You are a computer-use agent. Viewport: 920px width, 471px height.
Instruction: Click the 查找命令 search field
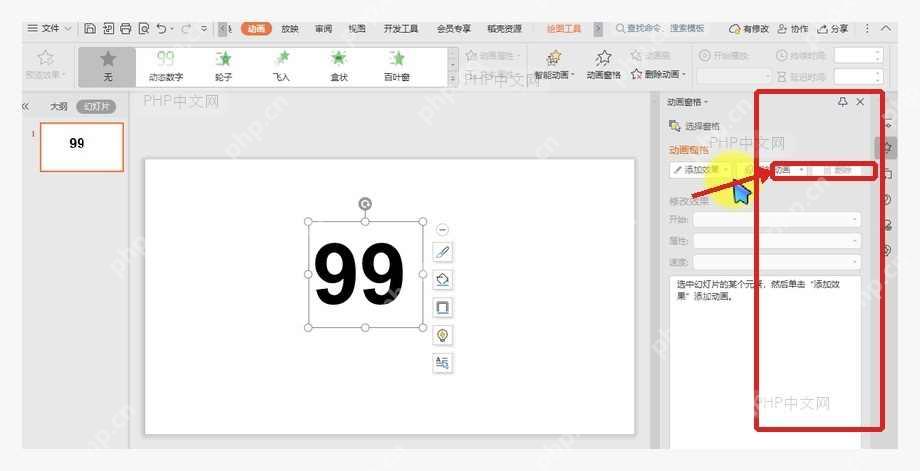pyautogui.click(x=659, y=28)
